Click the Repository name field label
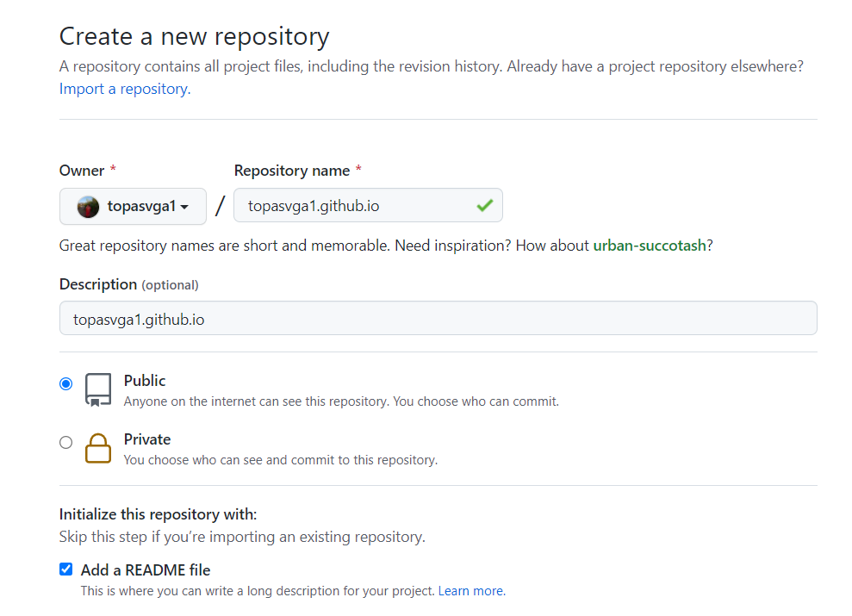852x616 pixels. point(292,171)
